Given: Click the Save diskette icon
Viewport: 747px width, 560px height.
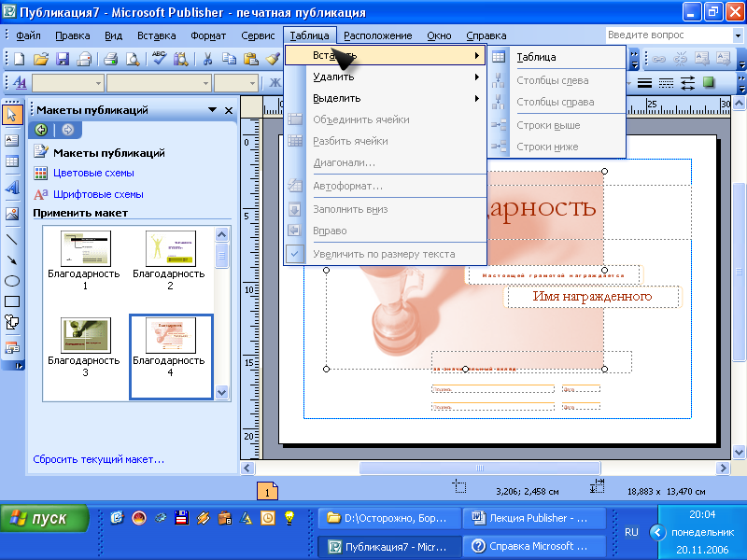Looking at the screenshot, I should point(63,59).
